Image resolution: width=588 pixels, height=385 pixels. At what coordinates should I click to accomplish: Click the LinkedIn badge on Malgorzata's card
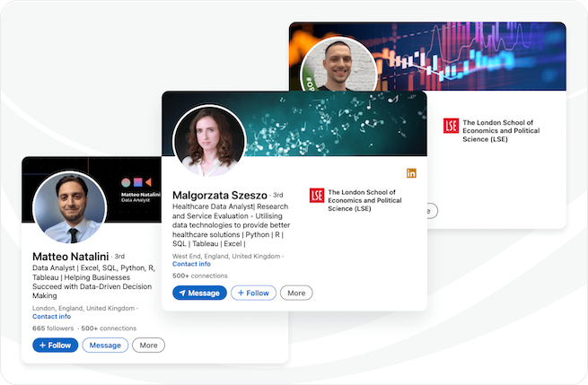coord(411,173)
